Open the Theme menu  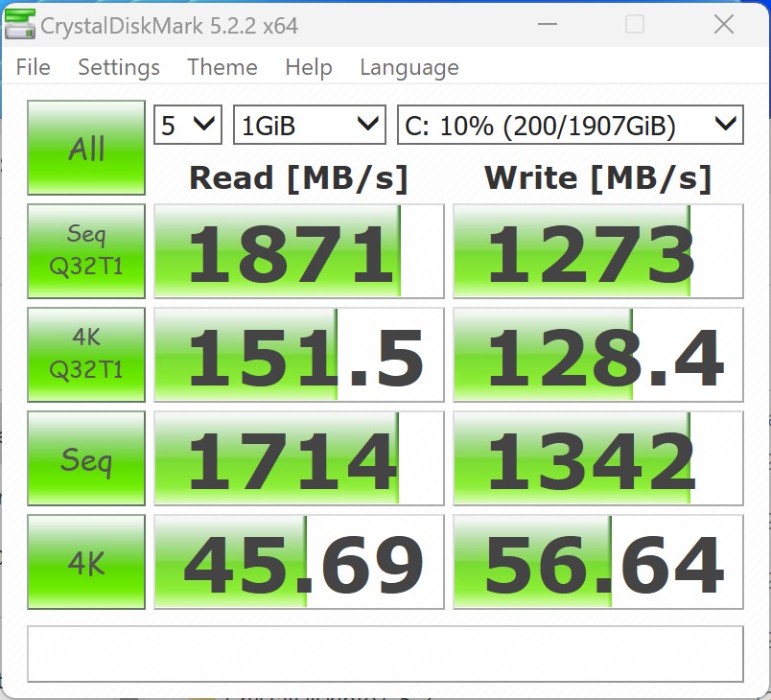222,67
